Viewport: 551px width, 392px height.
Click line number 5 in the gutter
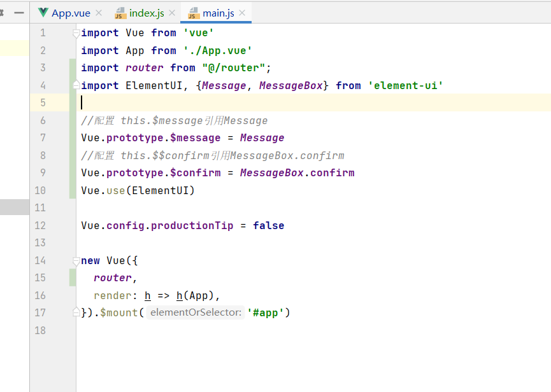click(x=43, y=102)
